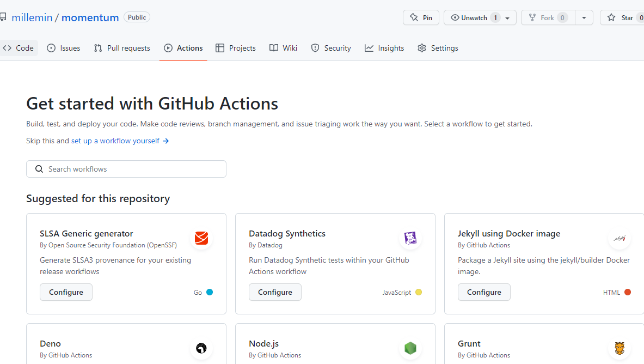644x364 pixels.
Task: Click the Projects table icon
Action: pos(220,48)
